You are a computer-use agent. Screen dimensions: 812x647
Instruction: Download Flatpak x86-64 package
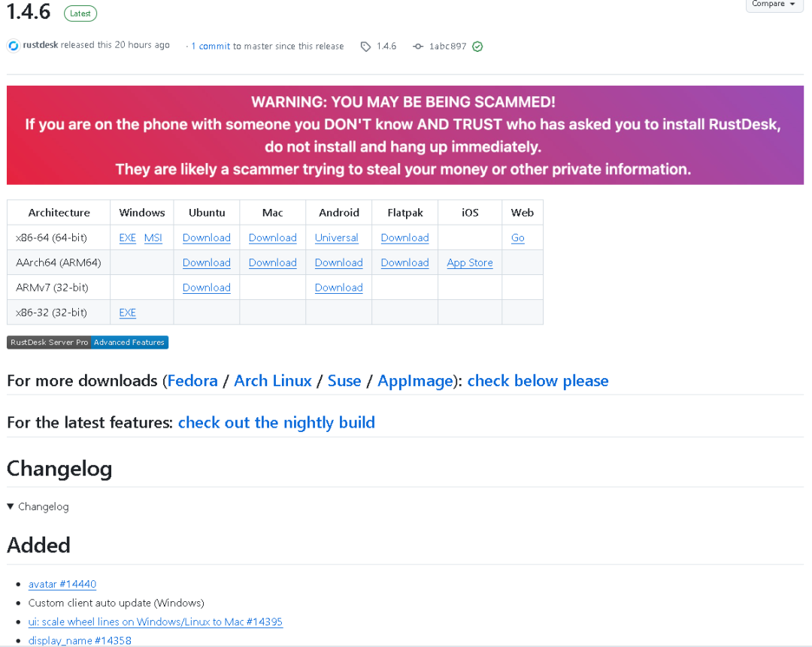(x=405, y=237)
